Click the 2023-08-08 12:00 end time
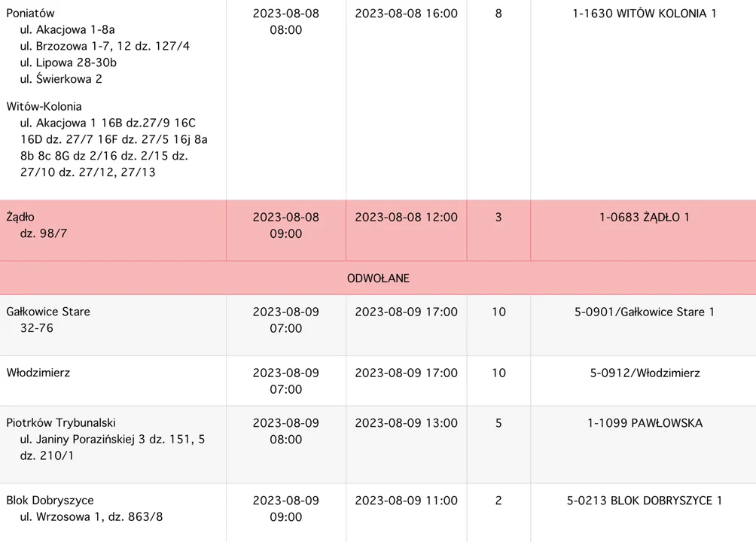756x542 pixels. point(406,217)
